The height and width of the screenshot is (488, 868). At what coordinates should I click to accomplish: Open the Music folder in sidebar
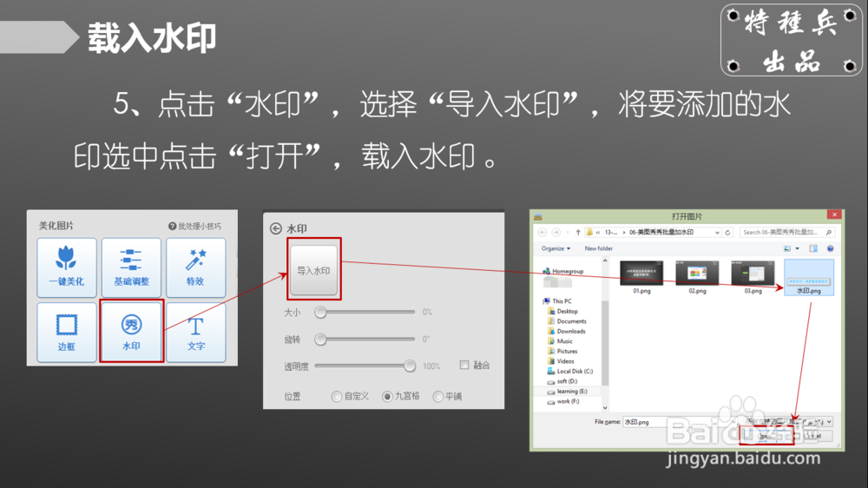click(x=560, y=340)
